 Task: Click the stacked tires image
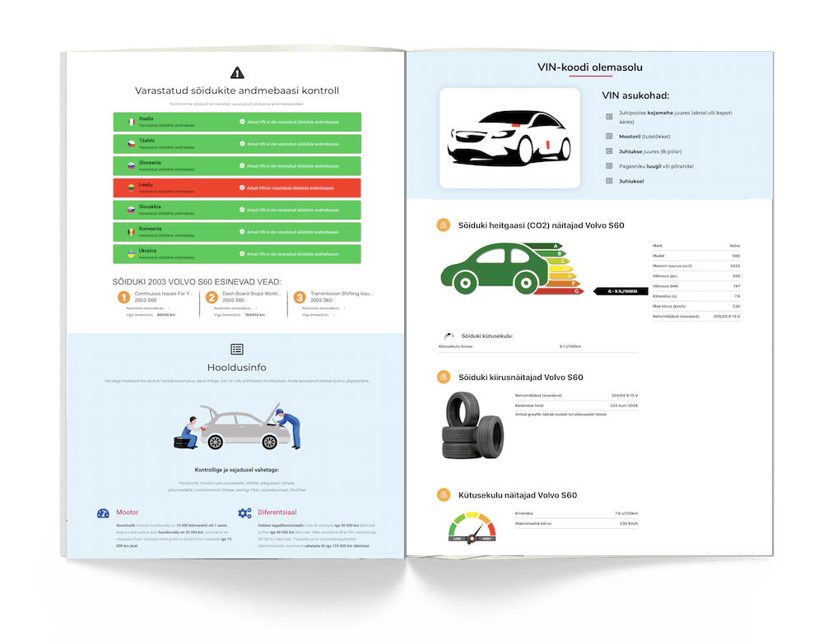(473, 426)
